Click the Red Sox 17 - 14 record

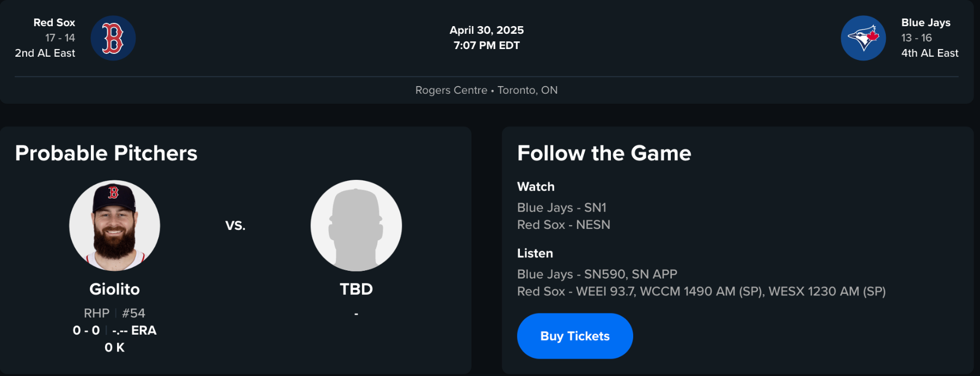(60, 38)
